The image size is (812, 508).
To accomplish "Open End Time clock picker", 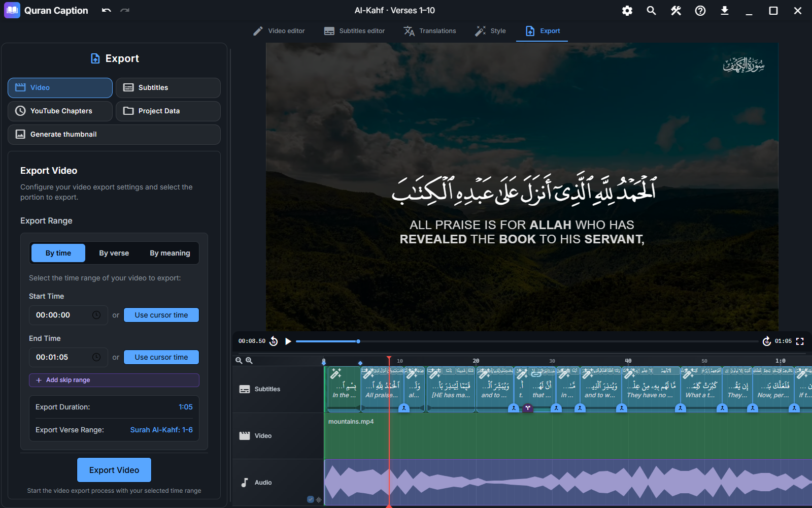I will [x=96, y=357].
